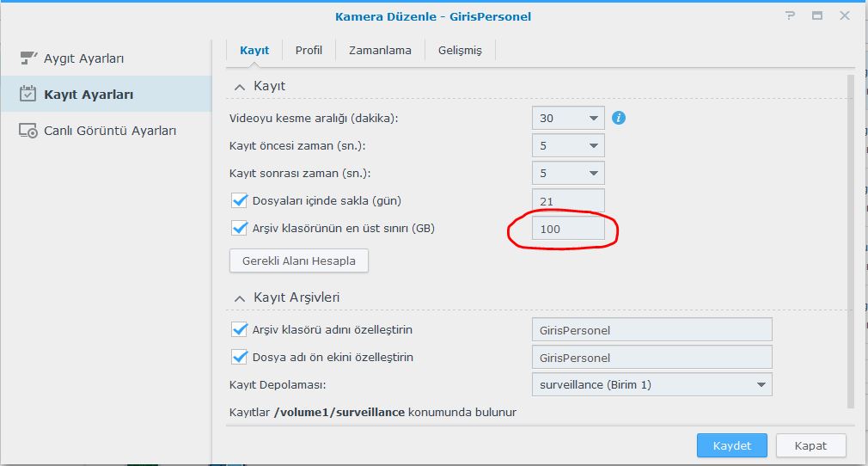Click the help question mark icon
Screen dimensions: 868x466
pyautogui.click(x=790, y=16)
